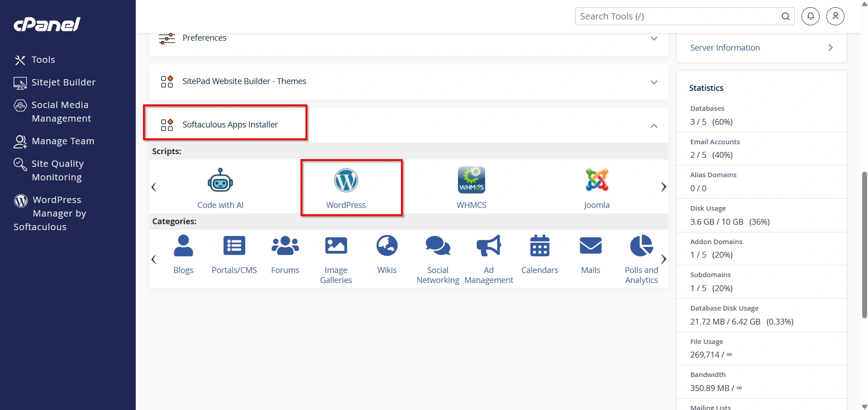This screenshot has width=868, height=410.
Task: Expand Server Information arrow
Action: click(830, 47)
